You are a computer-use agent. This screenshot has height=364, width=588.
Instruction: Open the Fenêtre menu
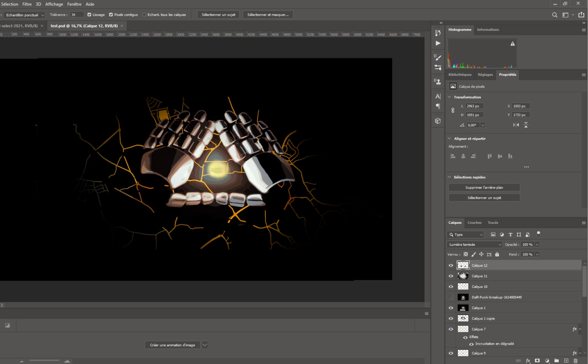tap(74, 4)
